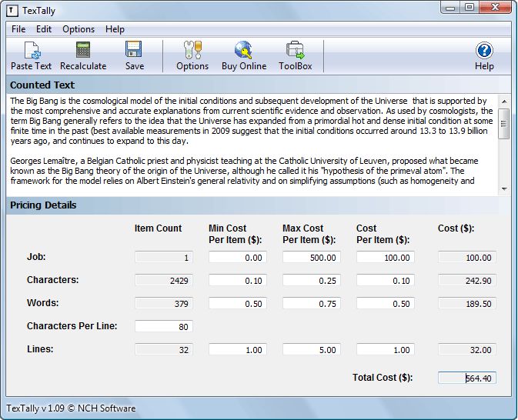Click the Job Max Cost Per Item field
The width and height of the screenshot is (518, 420).
311,258
